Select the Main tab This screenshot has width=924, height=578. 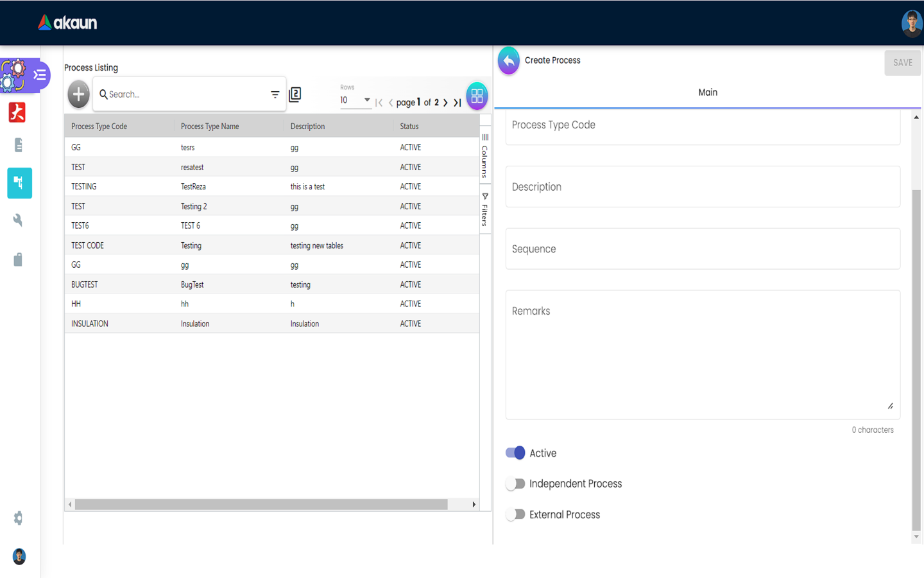click(x=707, y=92)
